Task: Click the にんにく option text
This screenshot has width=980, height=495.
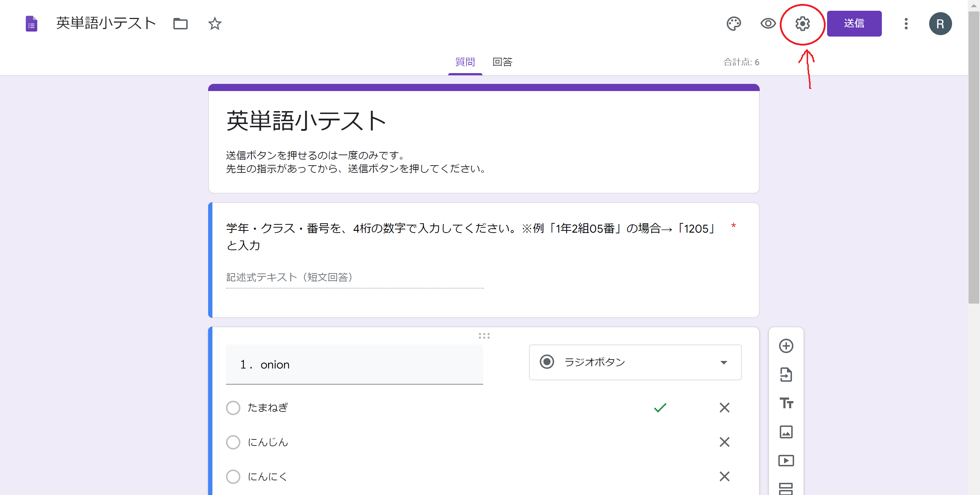Action: coord(268,476)
